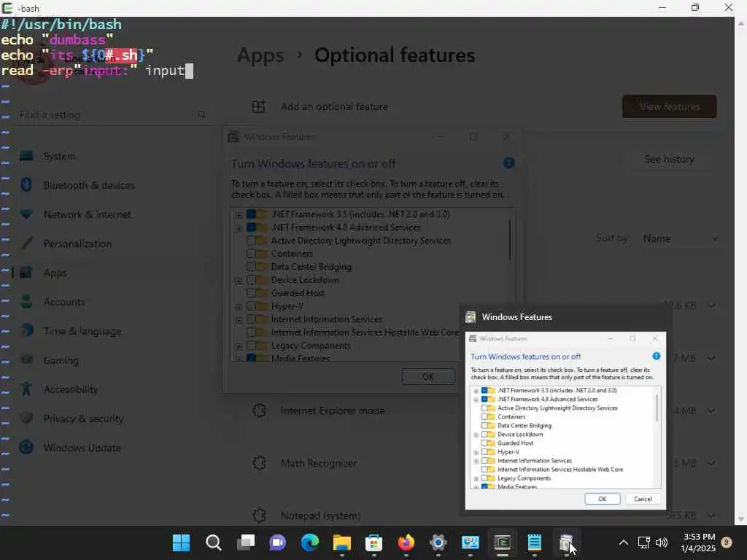Screen dimensions: 747x560
Task: Enable the Containers checkbox
Action: [x=251, y=254]
